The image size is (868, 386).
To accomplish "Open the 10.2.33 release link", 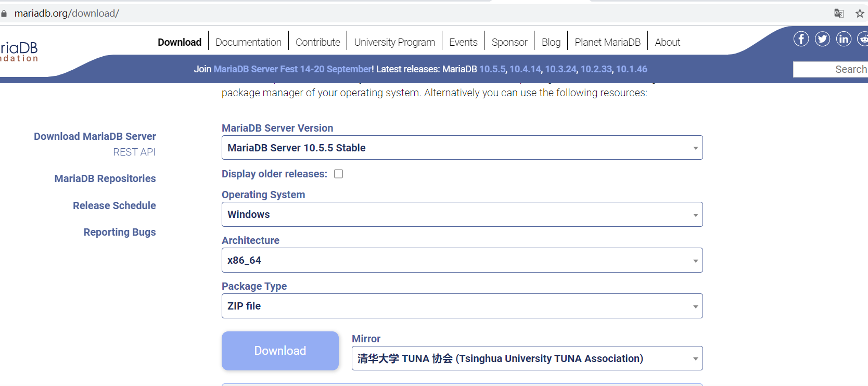I will coord(596,69).
